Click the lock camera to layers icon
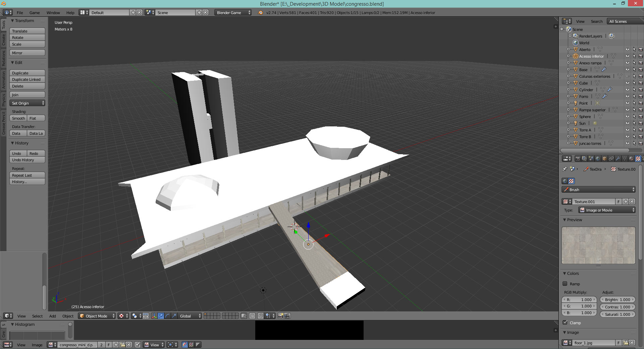The image size is (644, 349). pos(244,316)
